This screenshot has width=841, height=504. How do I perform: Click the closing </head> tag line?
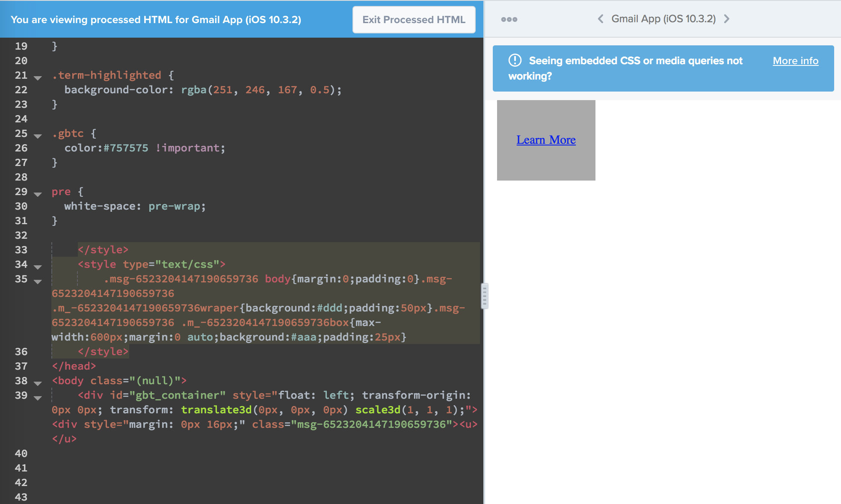tap(74, 366)
